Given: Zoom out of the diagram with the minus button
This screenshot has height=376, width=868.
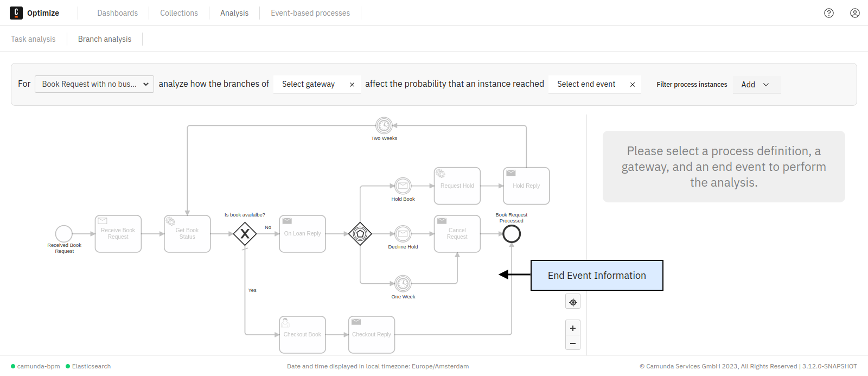Looking at the screenshot, I should [x=572, y=342].
